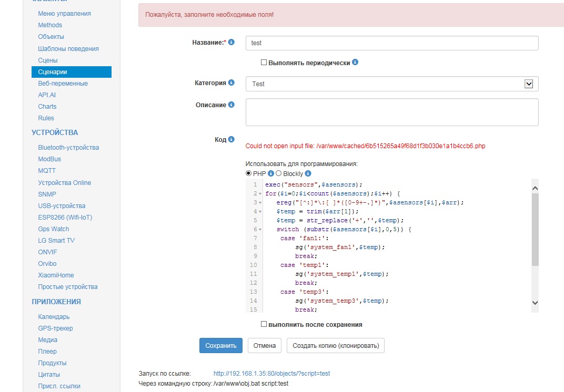
Task: Click info icon after PHP option
Action: point(271,173)
